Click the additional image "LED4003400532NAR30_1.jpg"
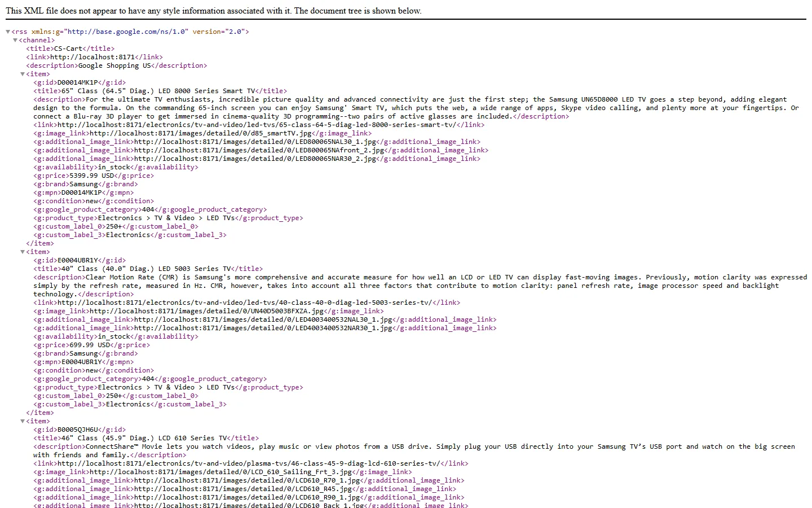This screenshot has width=812, height=508. click(x=263, y=328)
